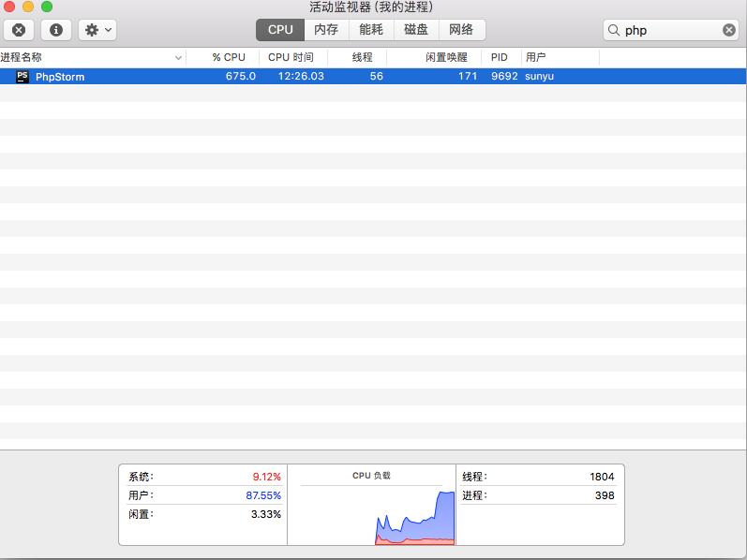747x560 pixels.
Task: Click the force quit process icon
Action: 19,30
